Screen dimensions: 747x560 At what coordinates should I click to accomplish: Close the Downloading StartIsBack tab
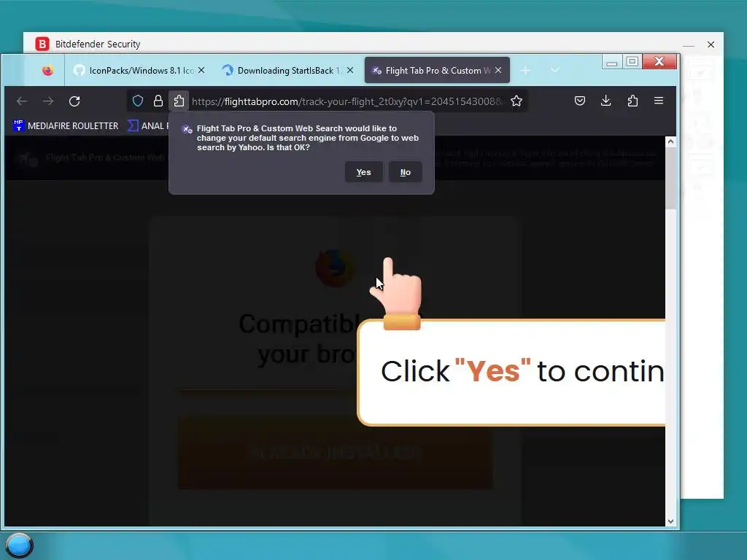[350, 70]
